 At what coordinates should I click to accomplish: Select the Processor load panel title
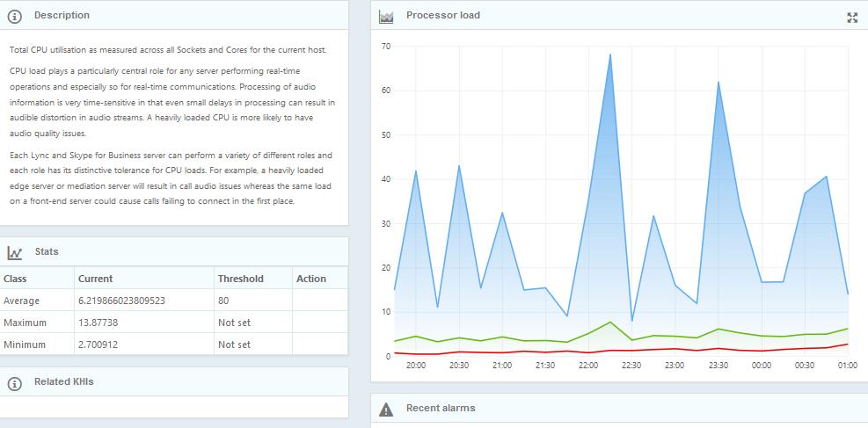442,16
